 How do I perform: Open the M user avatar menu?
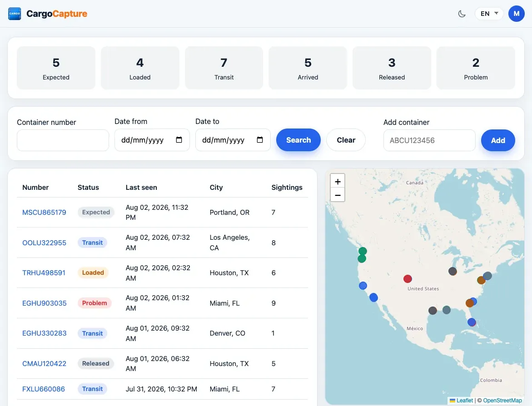click(517, 14)
